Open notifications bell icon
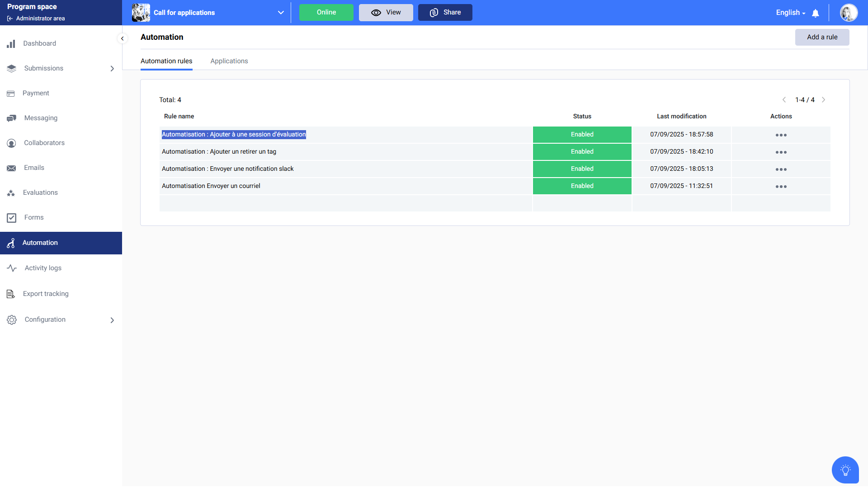Screen dimensions: 868x488 (816, 13)
